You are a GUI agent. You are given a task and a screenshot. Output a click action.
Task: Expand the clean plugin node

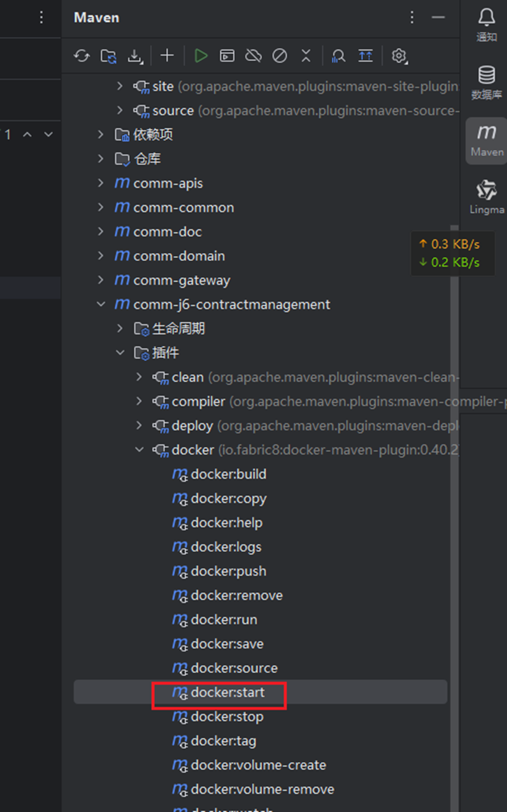139,377
